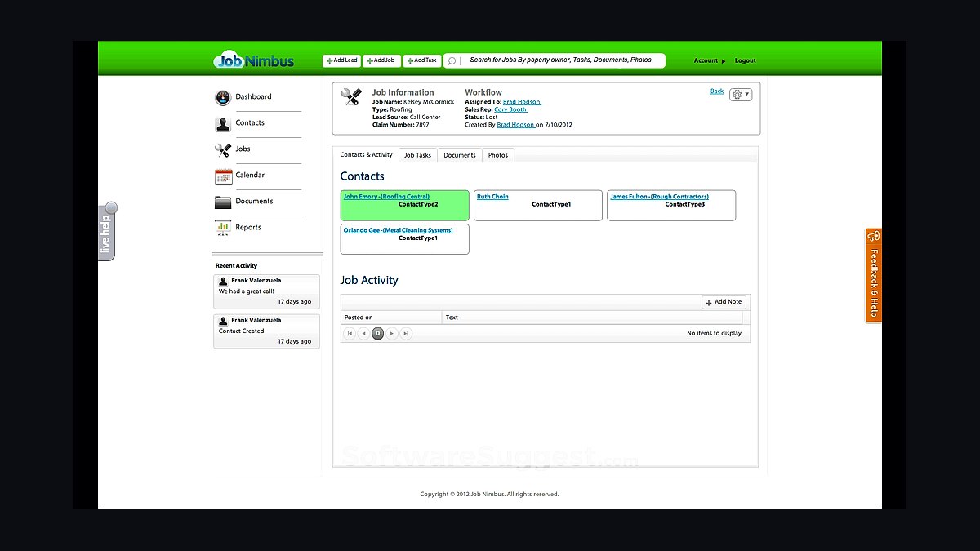Click the Add Lead button
Viewport: 980px width, 551px height.
(x=342, y=60)
